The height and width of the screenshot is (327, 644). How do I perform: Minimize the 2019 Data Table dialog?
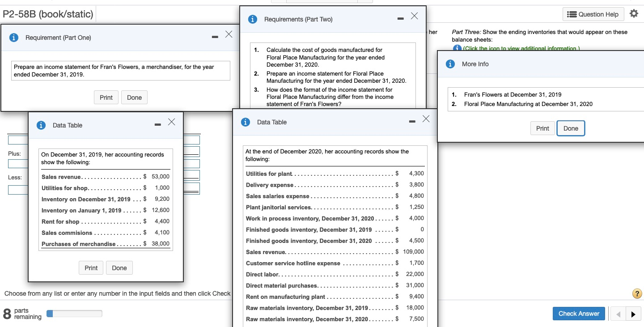(x=158, y=124)
